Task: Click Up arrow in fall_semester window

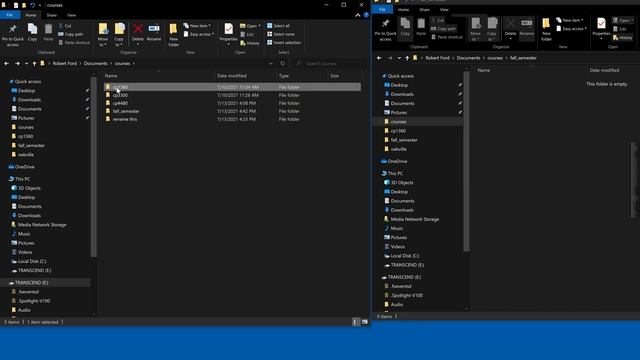Action: point(407,58)
